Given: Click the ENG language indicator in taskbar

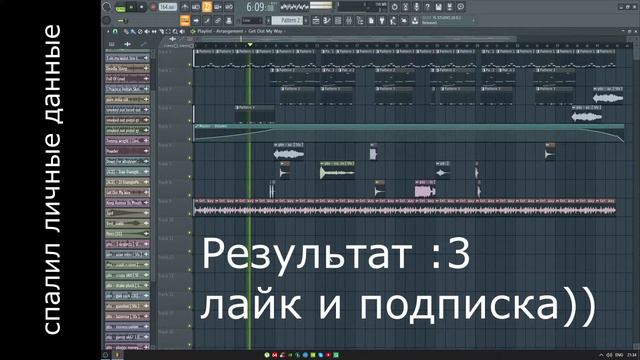Looking at the screenshot, I should 619,355.
